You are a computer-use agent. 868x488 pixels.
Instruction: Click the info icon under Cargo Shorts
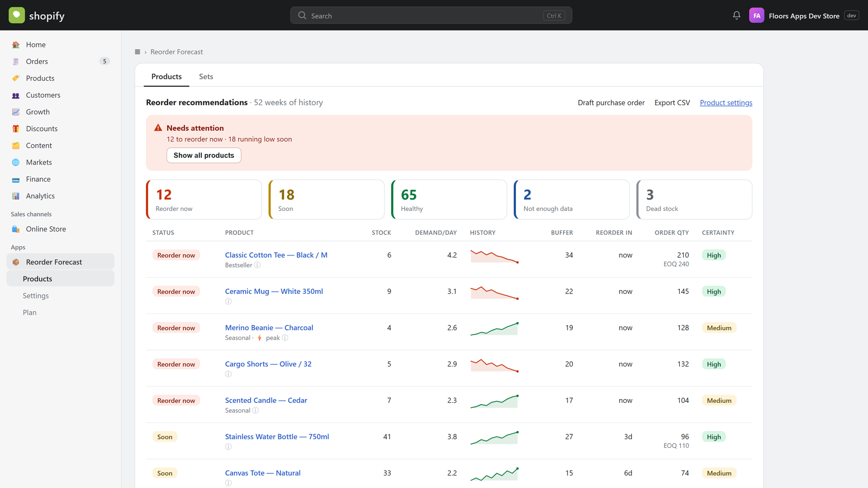[228, 374]
